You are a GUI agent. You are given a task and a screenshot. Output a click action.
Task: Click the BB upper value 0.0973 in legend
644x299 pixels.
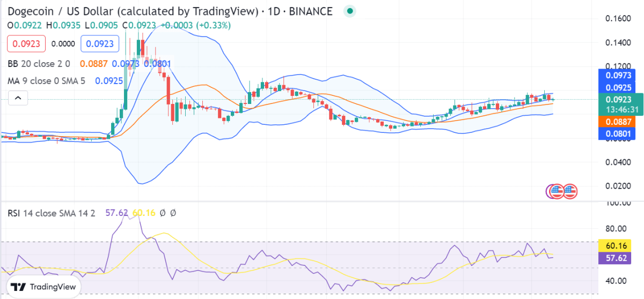126,64
